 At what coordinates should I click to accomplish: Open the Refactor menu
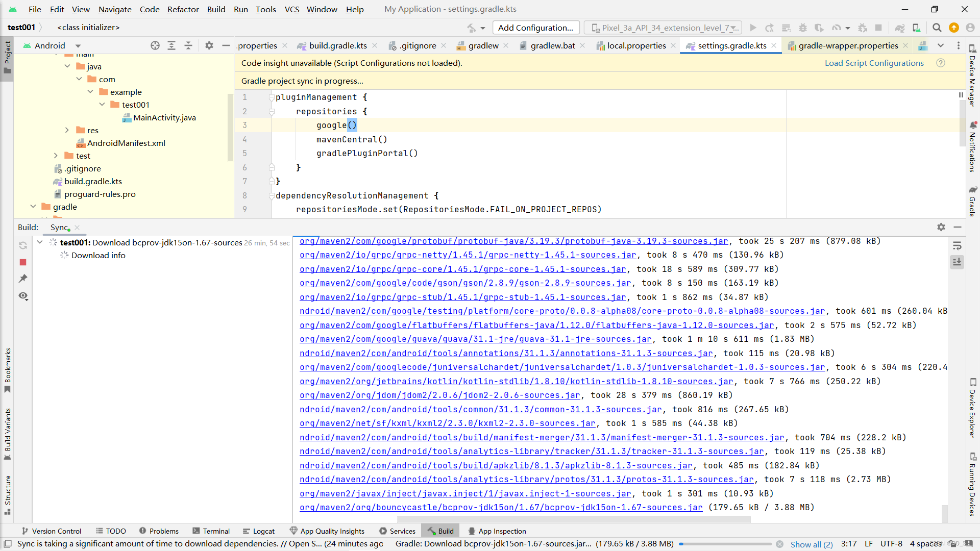183,9
